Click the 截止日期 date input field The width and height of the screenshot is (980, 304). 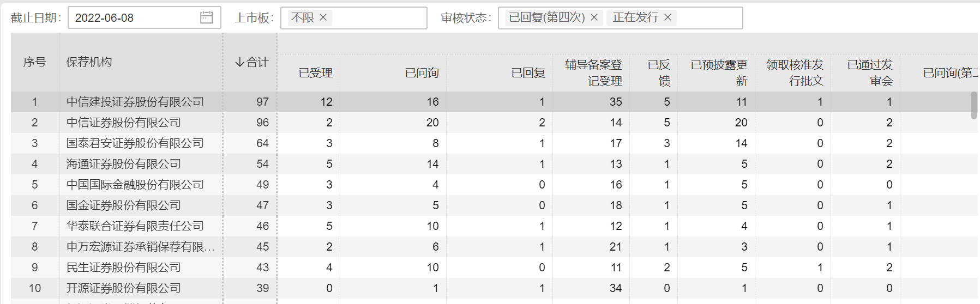click(x=144, y=17)
